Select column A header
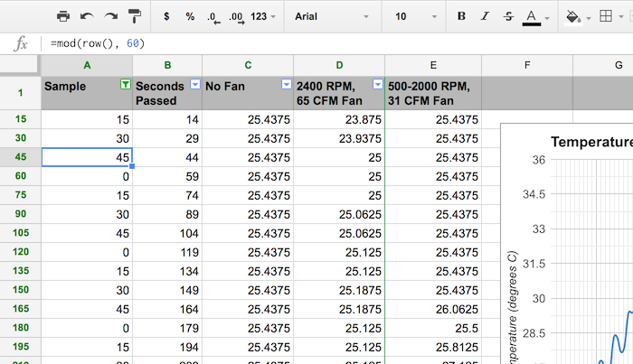 [x=87, y=65]
